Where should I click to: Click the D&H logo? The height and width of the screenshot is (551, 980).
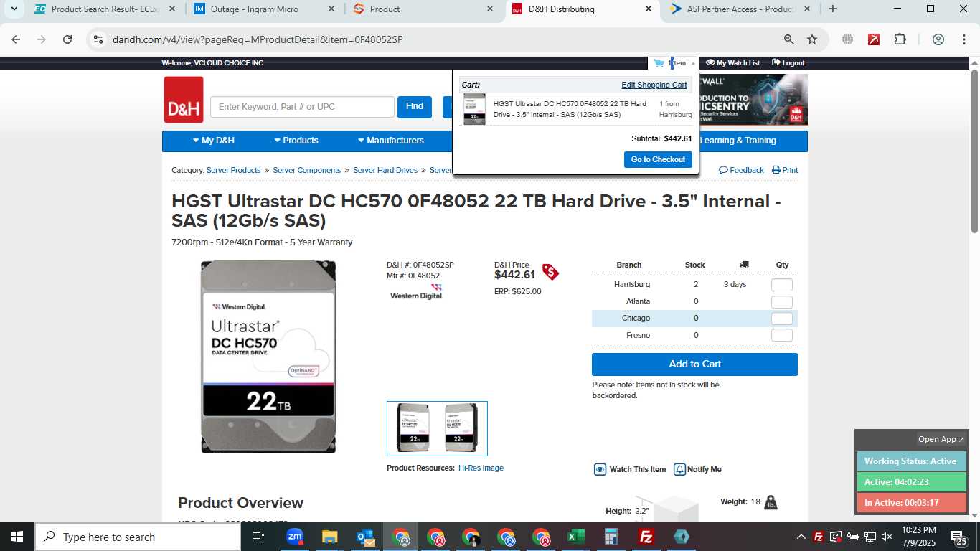184,100
